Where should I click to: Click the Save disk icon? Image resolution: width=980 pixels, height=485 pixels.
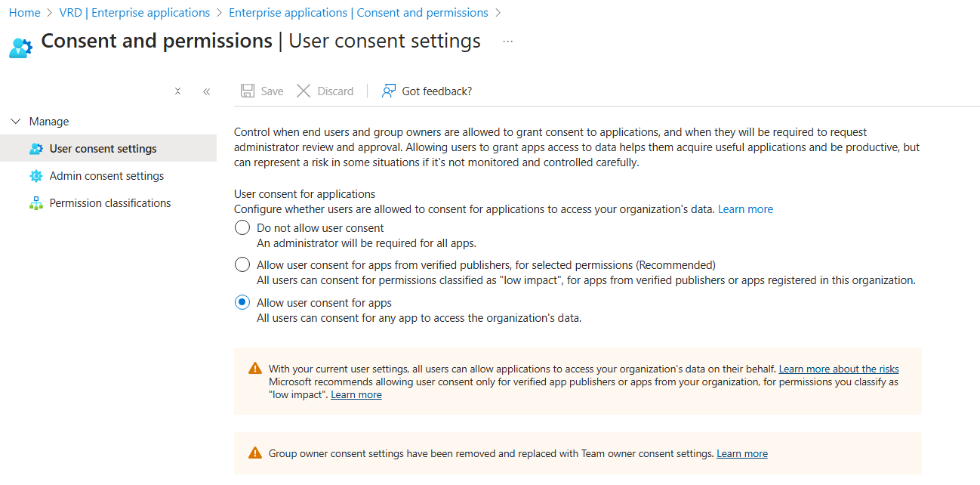coord(249,90)
